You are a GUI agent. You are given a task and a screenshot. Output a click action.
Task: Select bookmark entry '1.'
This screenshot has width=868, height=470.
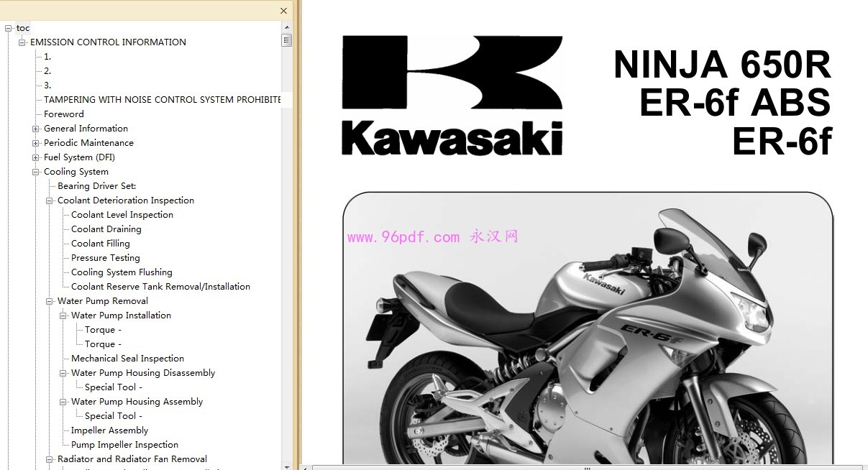47,57
